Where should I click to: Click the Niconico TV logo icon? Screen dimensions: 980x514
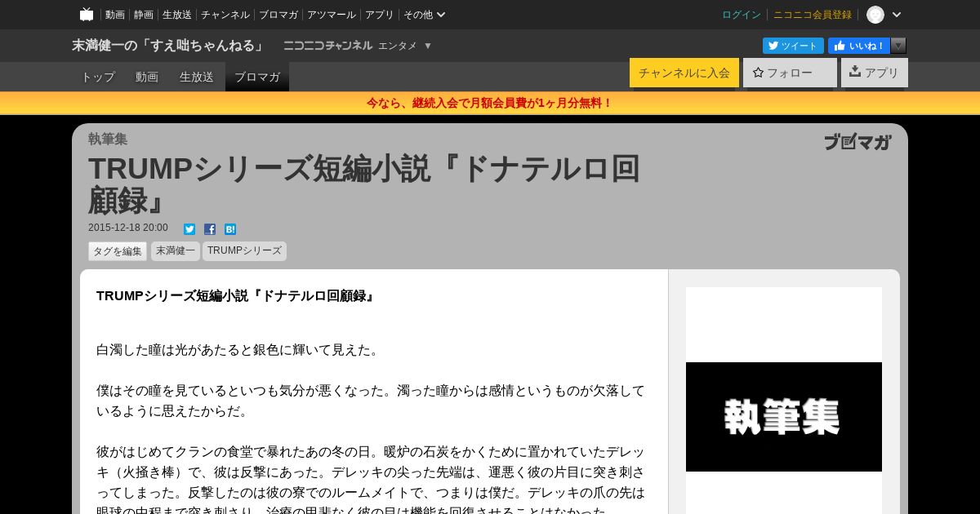coord(87,14)
